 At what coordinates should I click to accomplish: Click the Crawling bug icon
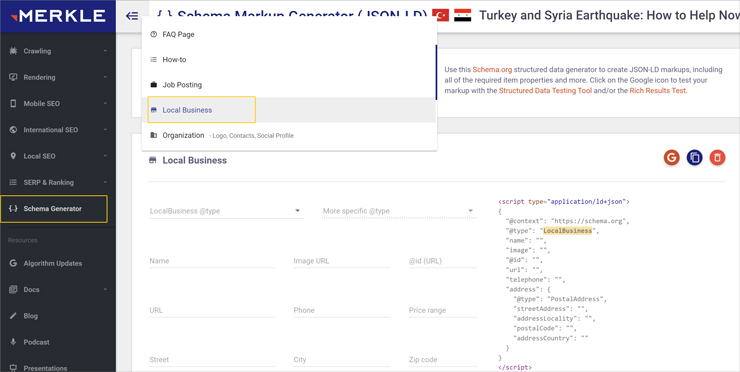tap(13, 51)
